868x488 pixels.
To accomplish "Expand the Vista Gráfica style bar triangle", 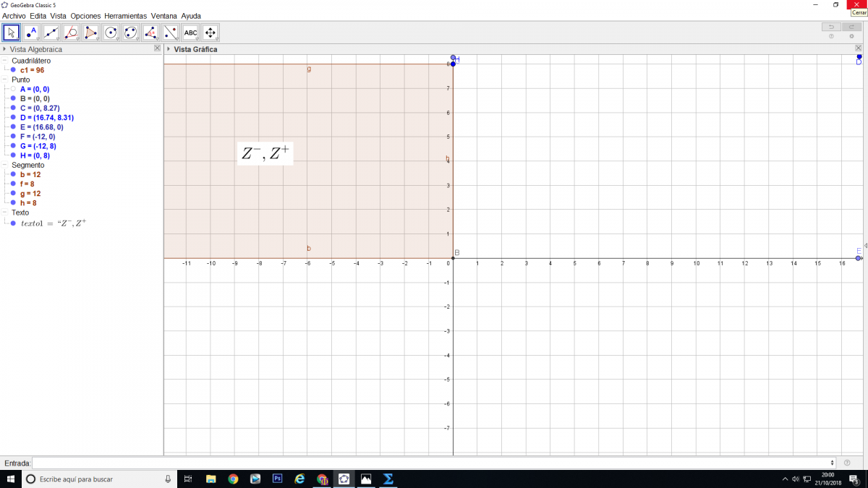I will coord(169,49).
